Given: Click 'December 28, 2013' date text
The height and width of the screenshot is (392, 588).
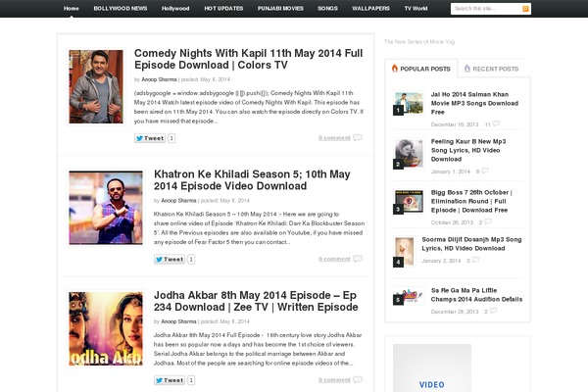Looking at the screenshot, I should pyautogui.click(x=455, y=312).
